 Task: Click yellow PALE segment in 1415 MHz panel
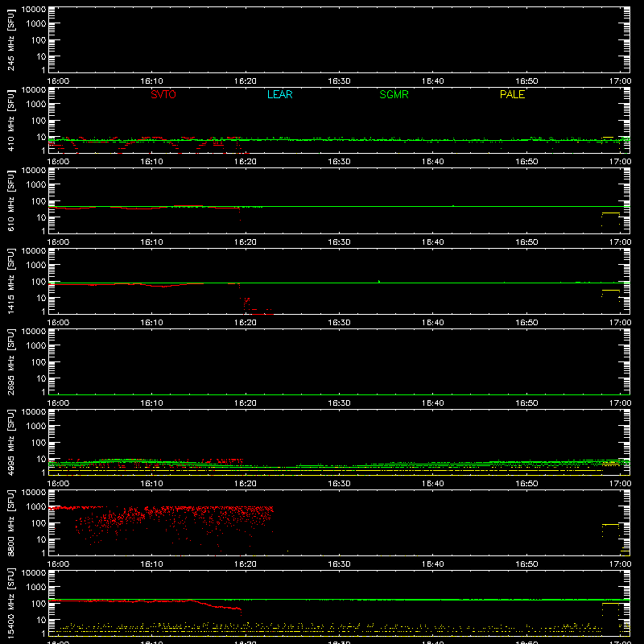coord(610,291)
